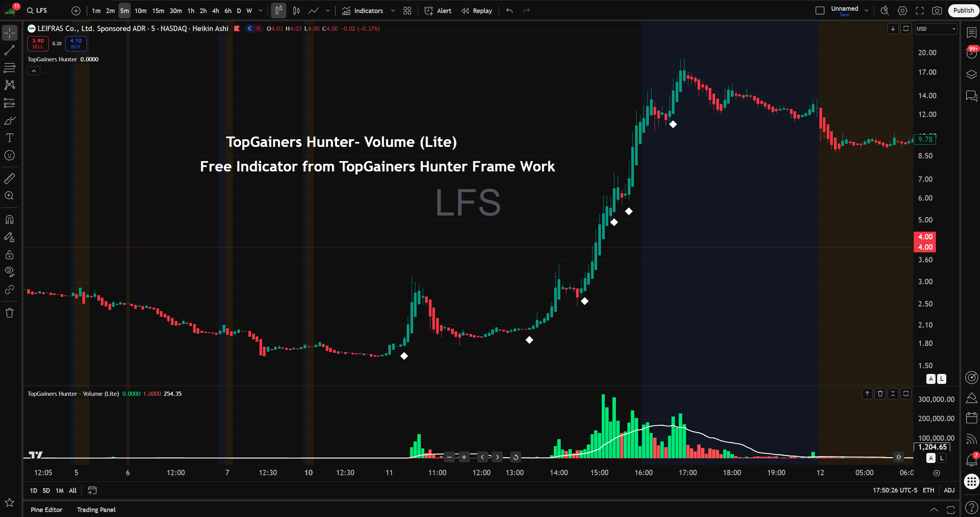Enable log scale with the L button
The height and width of the screenshot is (517, 980).
click(941, 379)
